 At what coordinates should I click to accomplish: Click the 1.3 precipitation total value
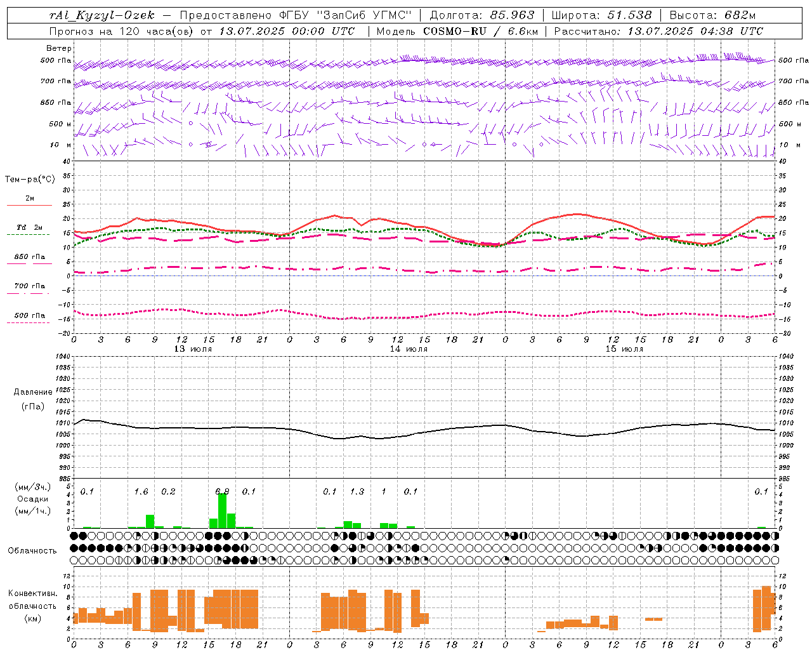pos(357,492)
